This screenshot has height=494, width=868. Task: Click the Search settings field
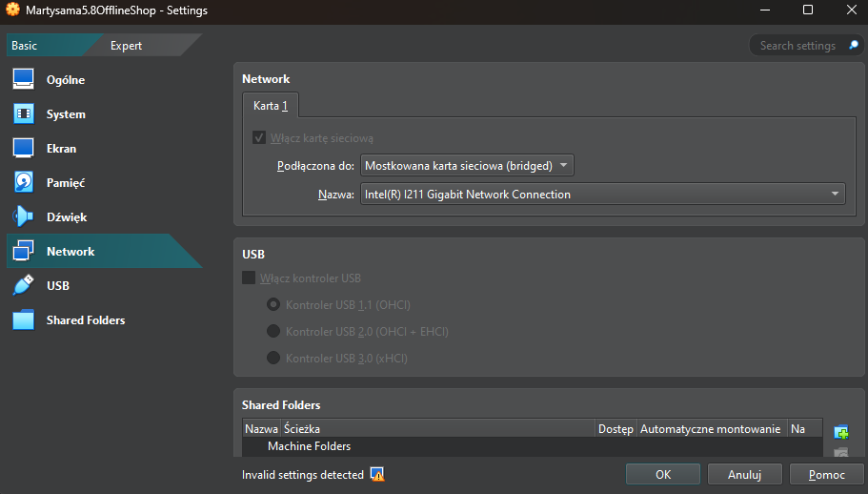click(798, 46)
